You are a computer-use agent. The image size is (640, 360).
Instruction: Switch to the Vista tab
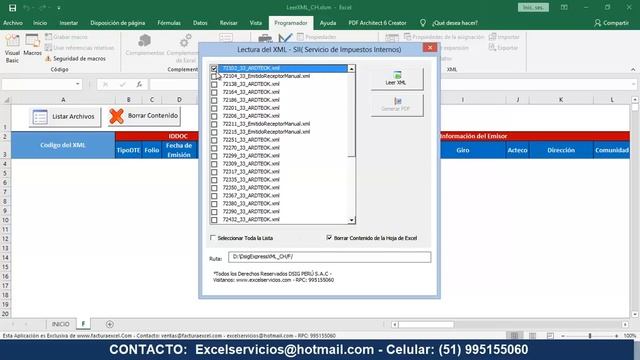click(256, 23)
